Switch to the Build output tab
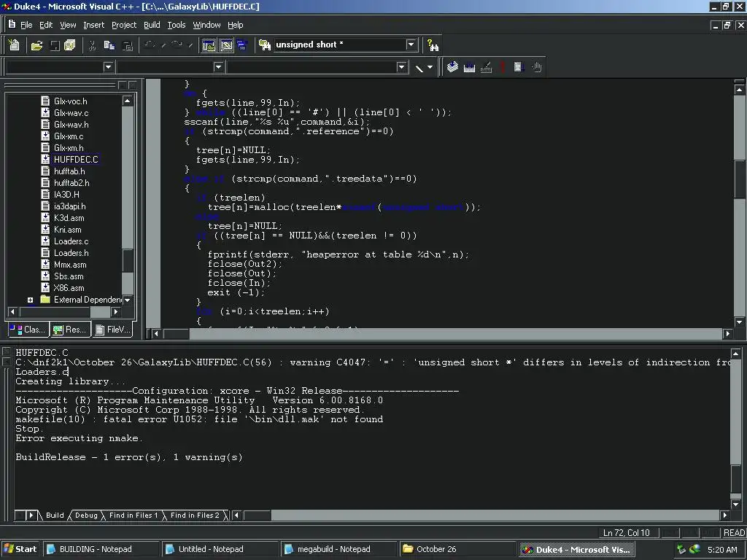Image resolution: width=747 pixels, height=560 pixels. coord(54,516)
